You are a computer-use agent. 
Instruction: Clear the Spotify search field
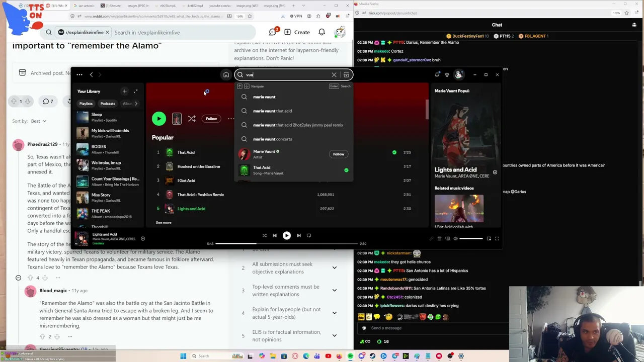pos(334,75)
